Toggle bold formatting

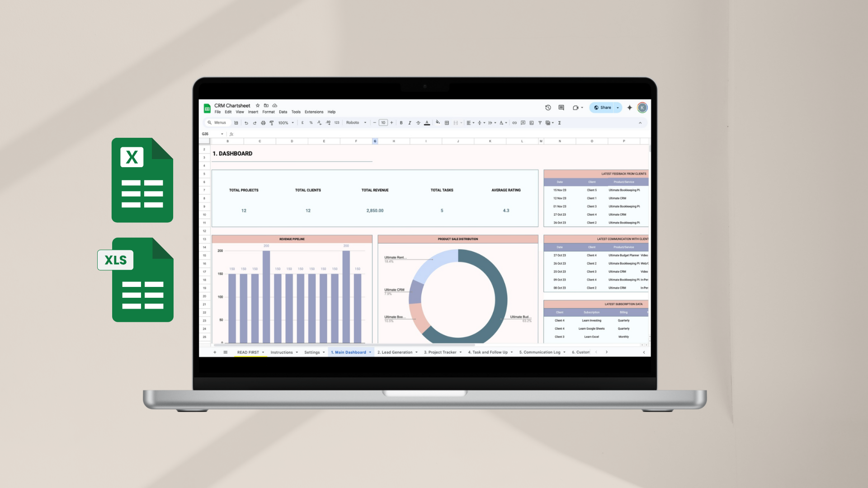click(x=401, y=123)
